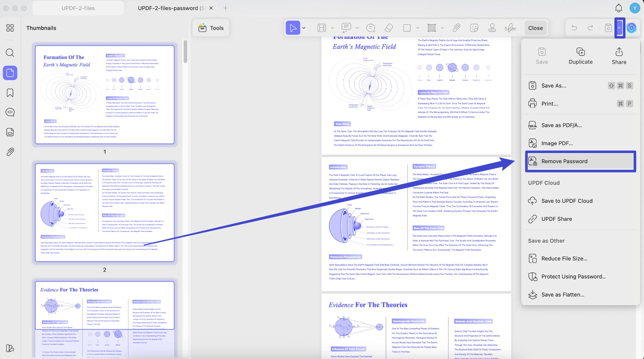This screenshot has height=359, width=644.
Task: Click Remove Password option
Action: click(580, 161)
